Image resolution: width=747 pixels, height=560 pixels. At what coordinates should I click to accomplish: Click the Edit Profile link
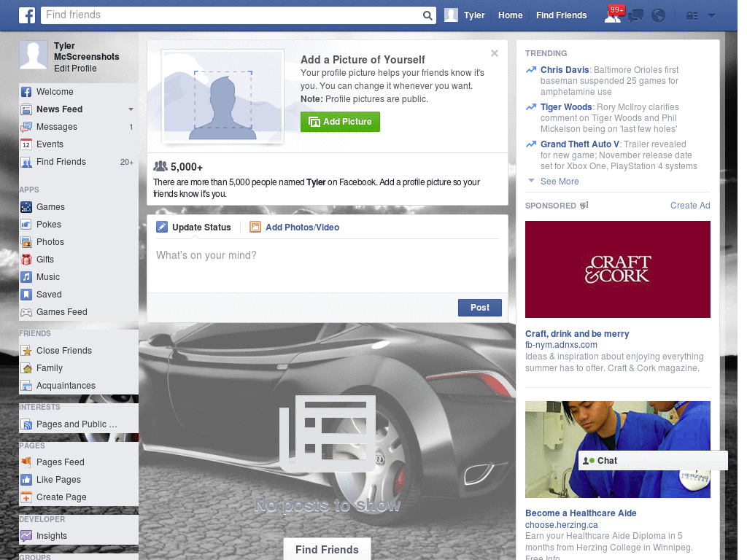click(75, 68)
